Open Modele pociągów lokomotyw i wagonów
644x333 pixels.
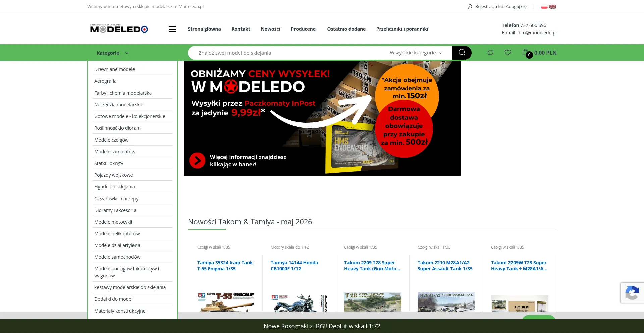pos(127,272)
